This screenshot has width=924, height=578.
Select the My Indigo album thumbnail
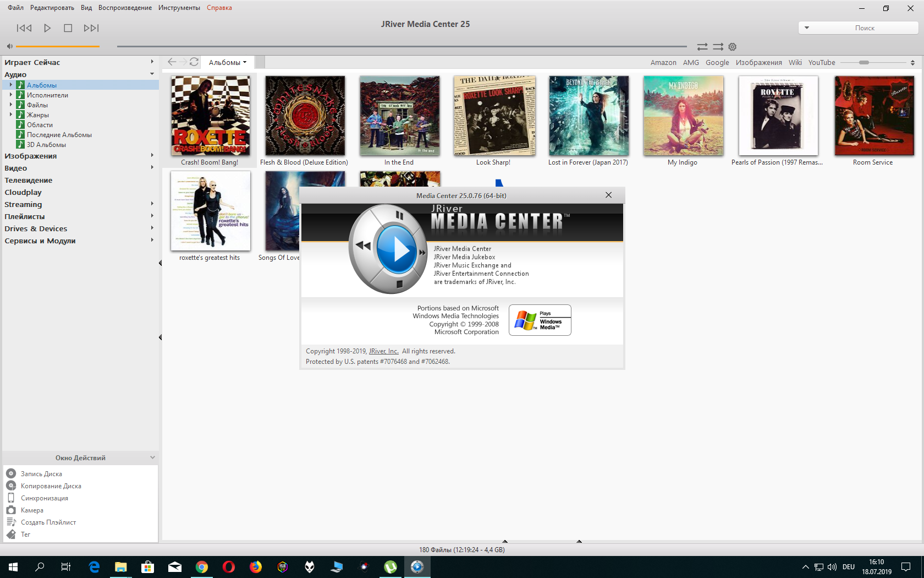coord(683,116)
